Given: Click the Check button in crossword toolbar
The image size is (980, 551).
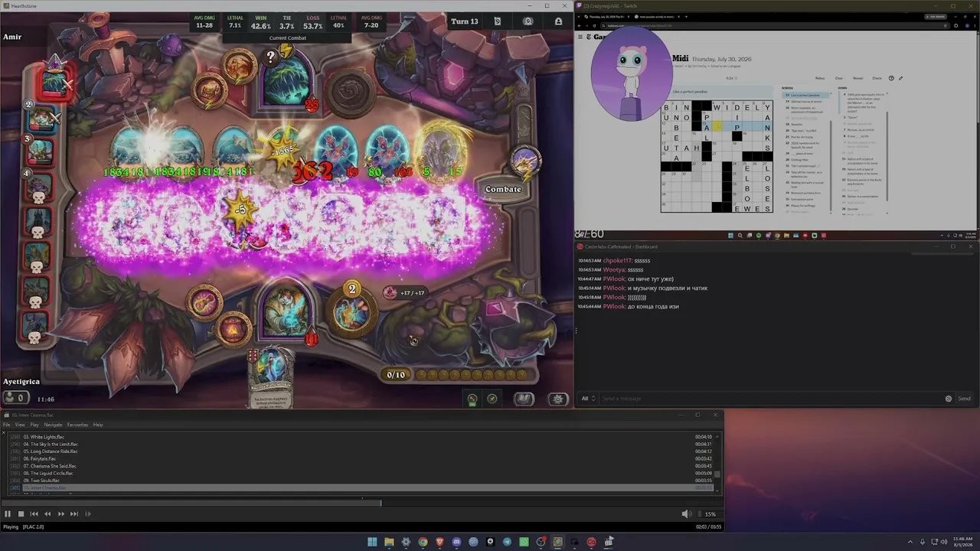Looking at the screenshot, I should [x=877, y=78].
